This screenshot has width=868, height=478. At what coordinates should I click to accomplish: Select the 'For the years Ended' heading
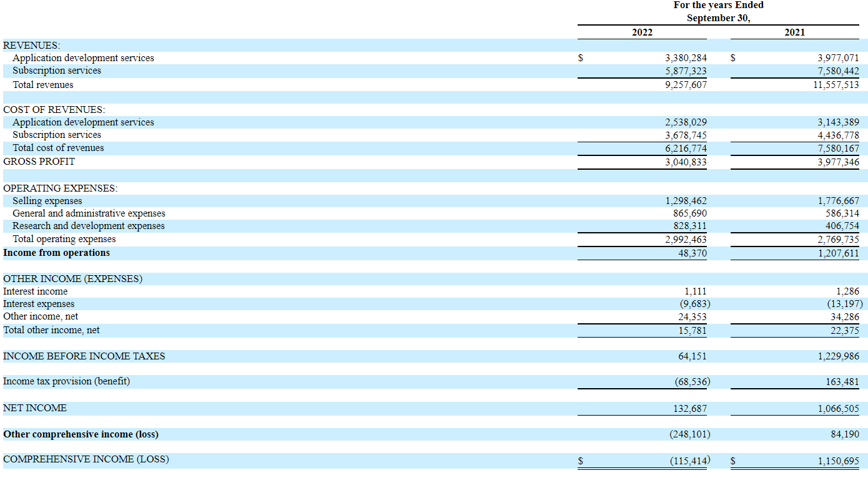point(718,5)
